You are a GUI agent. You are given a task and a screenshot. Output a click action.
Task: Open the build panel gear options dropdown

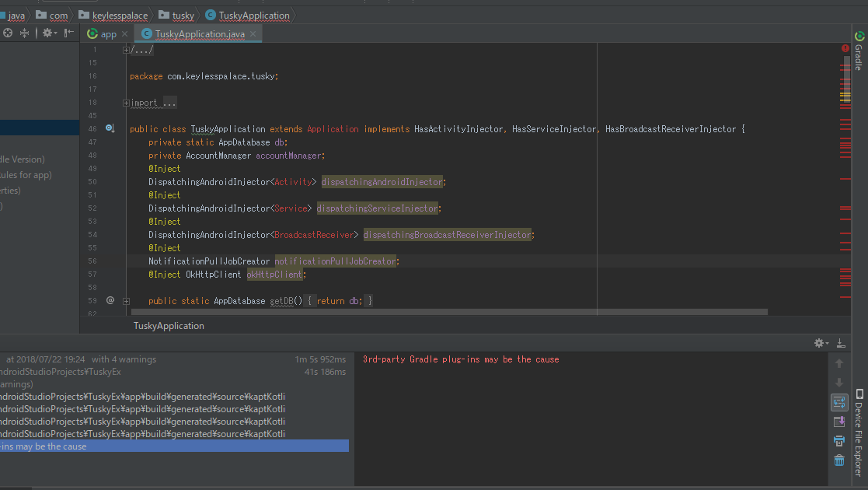tap(821, 343)
